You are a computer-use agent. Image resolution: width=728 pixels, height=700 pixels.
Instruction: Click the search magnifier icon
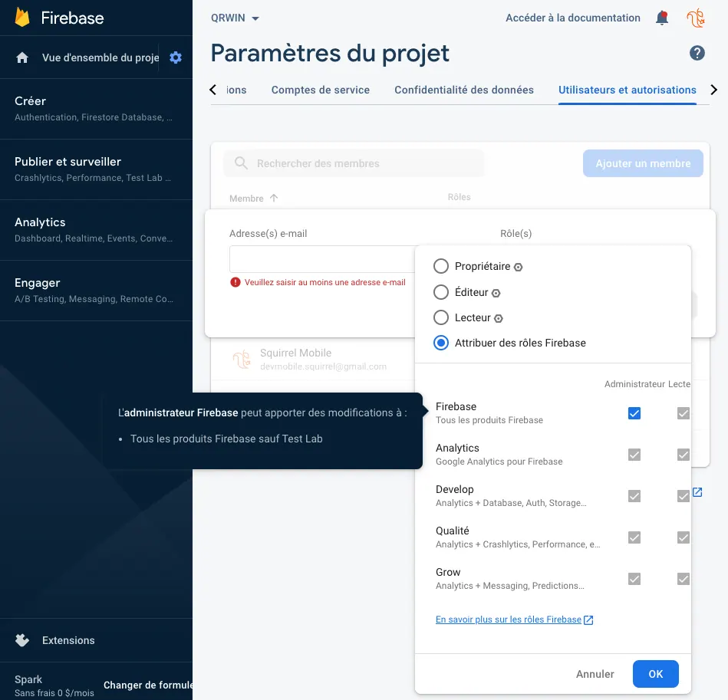[x=241, y=163]
